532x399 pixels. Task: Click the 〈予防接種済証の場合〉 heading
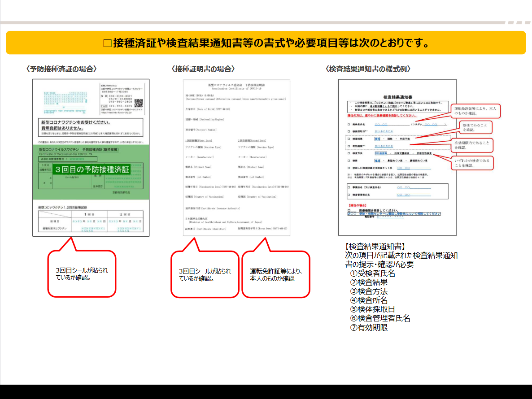point(61,69)
